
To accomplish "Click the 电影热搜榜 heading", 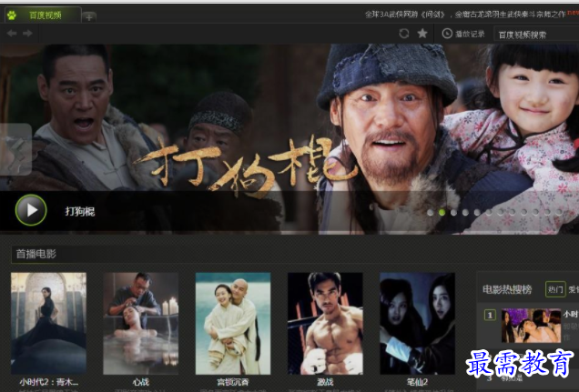I will pos(507,290).
